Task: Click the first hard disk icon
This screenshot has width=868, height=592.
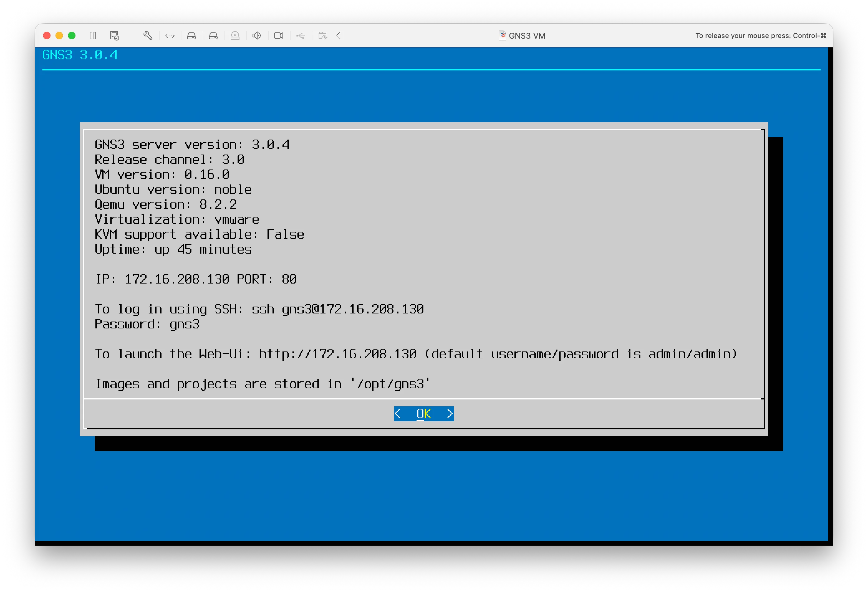Action: pyautogui.click(x=192, y=36)
